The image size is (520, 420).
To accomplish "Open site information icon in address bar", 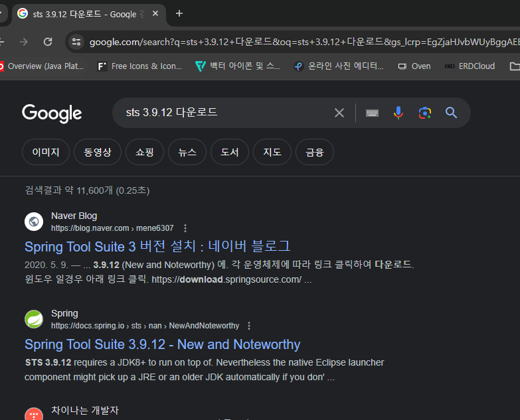I will 76,42.
